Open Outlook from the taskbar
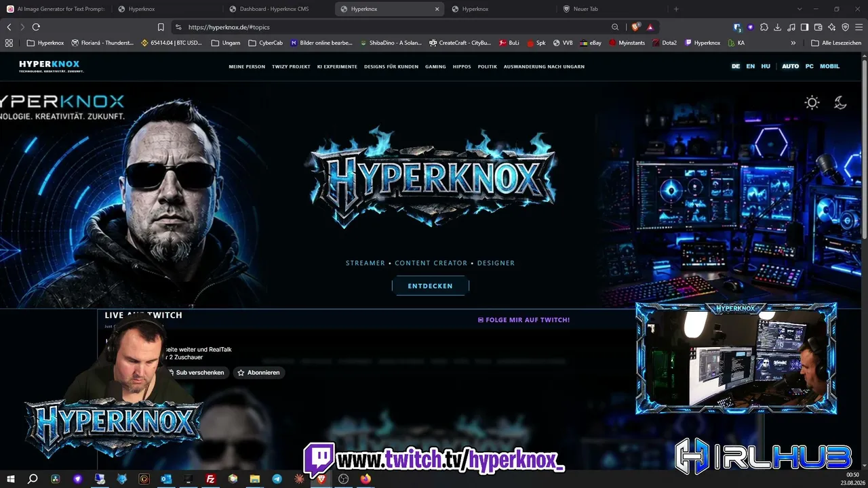 [x=167, y=479]
